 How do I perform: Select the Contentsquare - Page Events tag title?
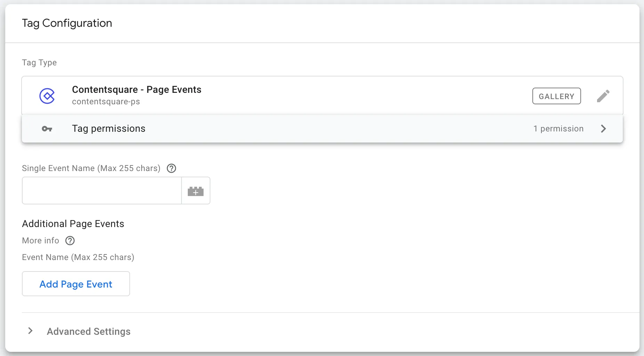[137, 90]
